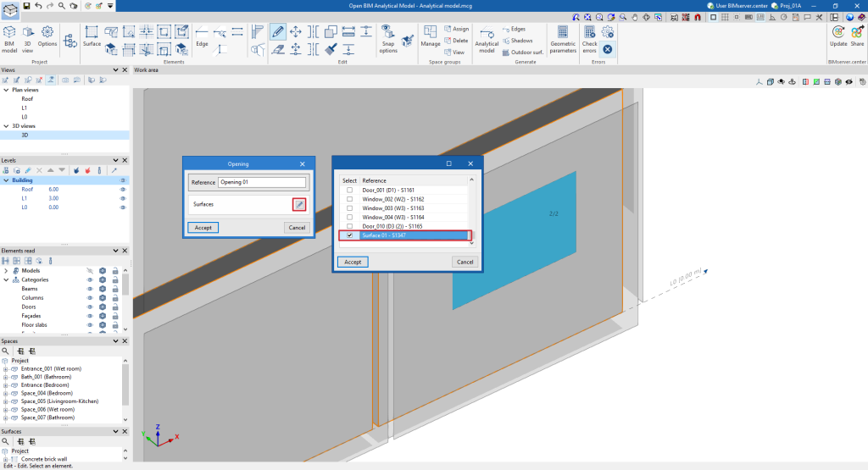
Task: Click the Roof level value 6.00
Action: tap(53, 189)
